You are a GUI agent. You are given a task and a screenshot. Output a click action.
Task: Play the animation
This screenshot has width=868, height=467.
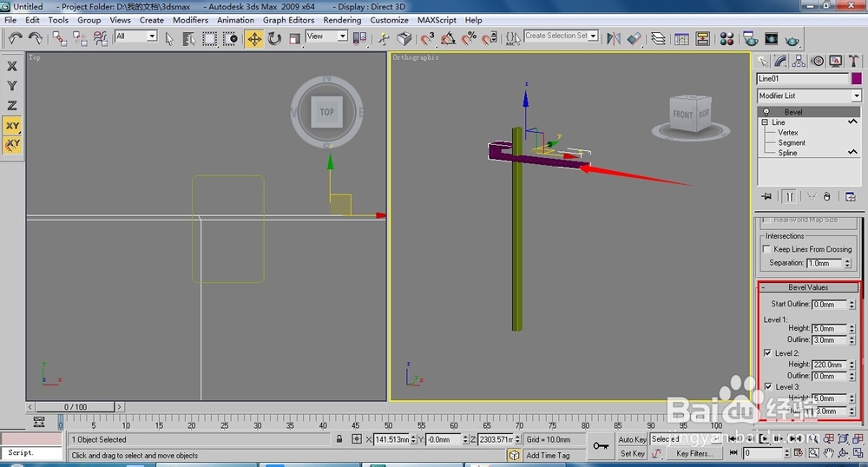tap(764, 438)
